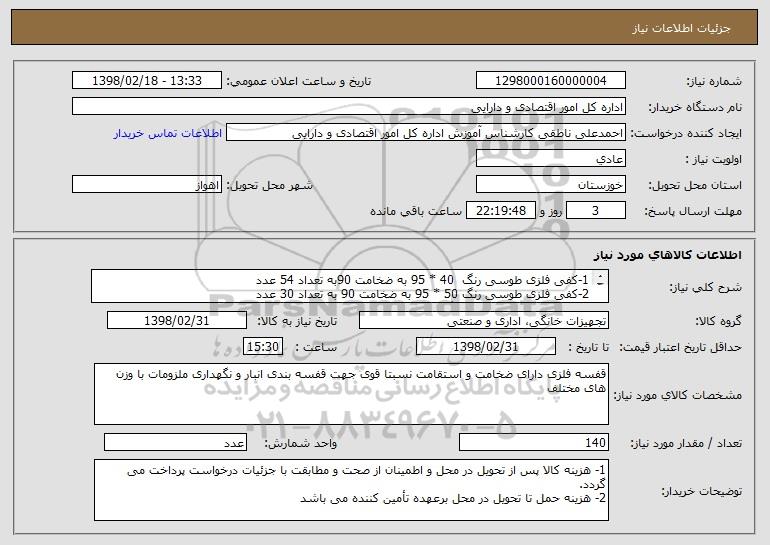
Task: Click the goods specifications text area about قفسه فلزی
Action: click(x=351, y=394)
